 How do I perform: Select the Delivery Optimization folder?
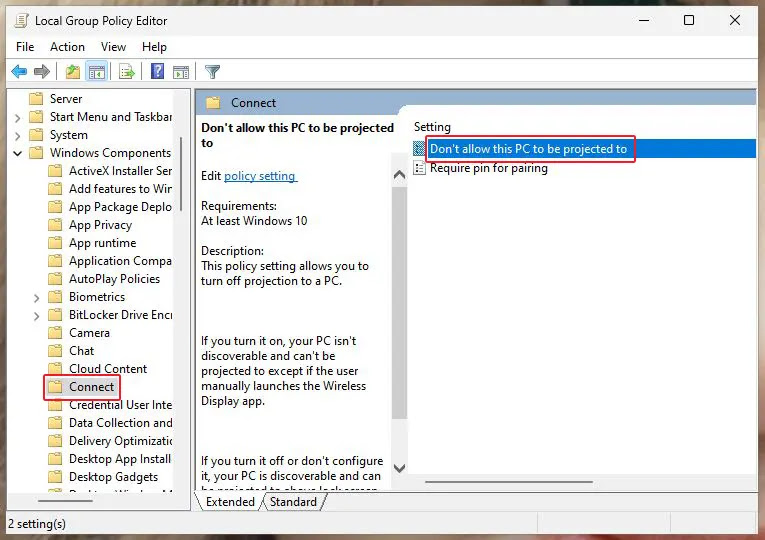pyautogui.click(x=120, y=441)
